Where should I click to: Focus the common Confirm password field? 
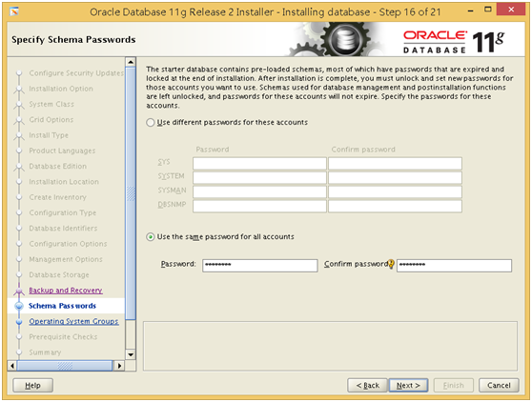pos(455,266)
